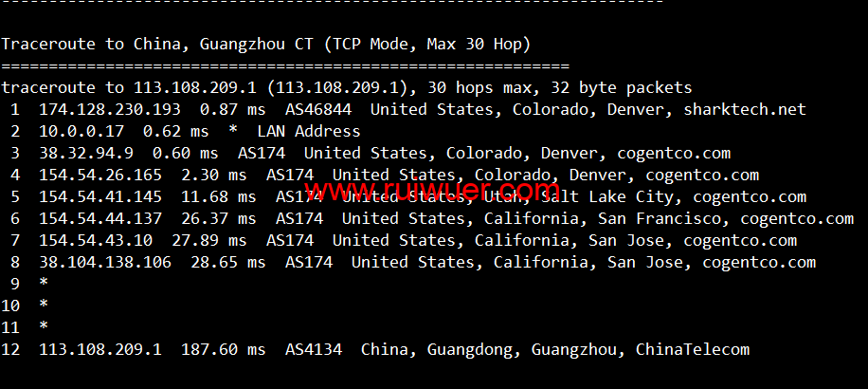The height and width of the screenshot is (389, 868).
Task: Click the asterisk on hop 11
Action: tap(44, 326)
